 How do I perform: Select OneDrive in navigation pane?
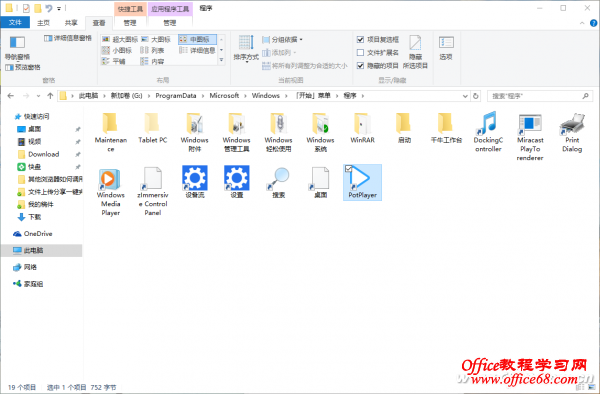(x=33, y=234)
